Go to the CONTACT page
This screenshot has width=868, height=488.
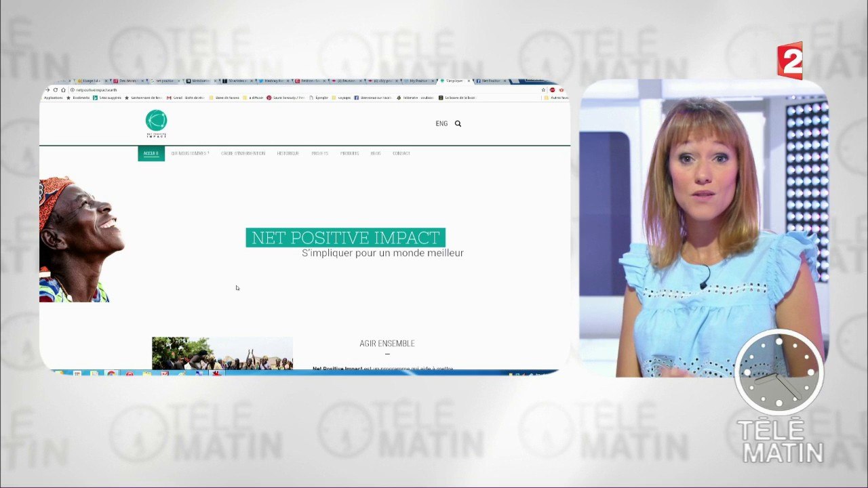401,153
